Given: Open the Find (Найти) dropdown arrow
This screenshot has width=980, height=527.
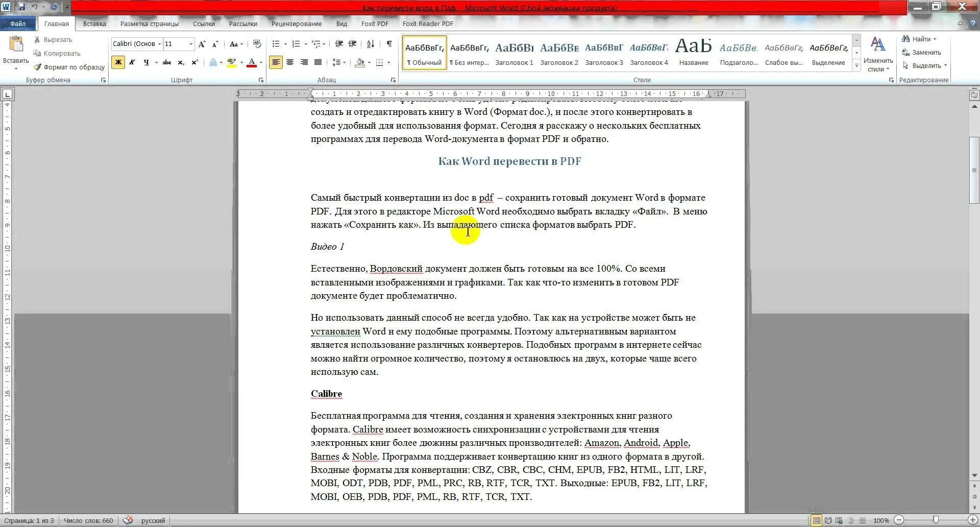Looking at the screenshot, I should click(x=935, y=39).
